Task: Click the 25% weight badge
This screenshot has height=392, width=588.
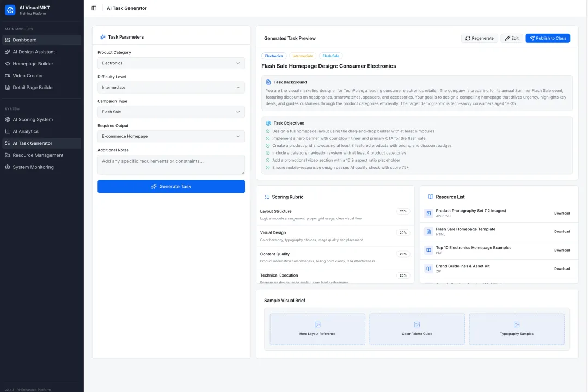Action: tap(403, 211)
